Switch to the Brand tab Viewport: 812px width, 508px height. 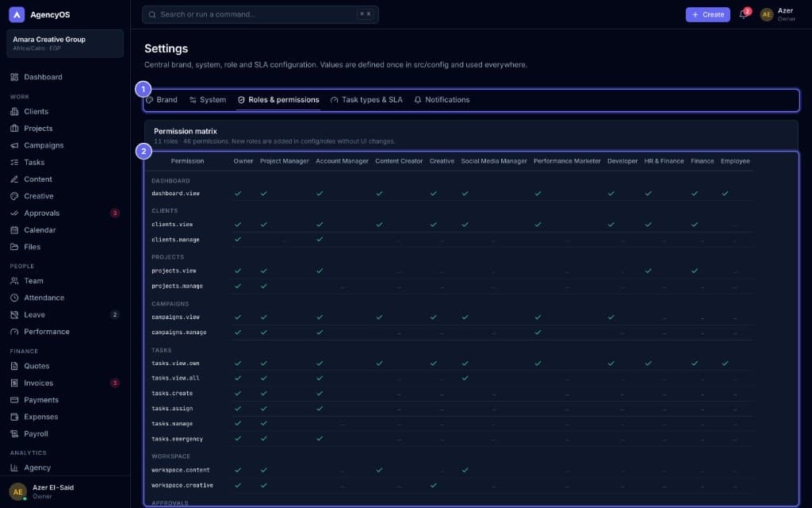[162, 100]
